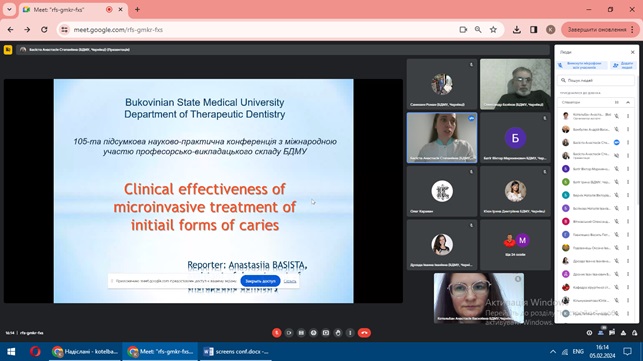
Task: Mute the participant with pink avatar
Action: click(x=616, y=221)
